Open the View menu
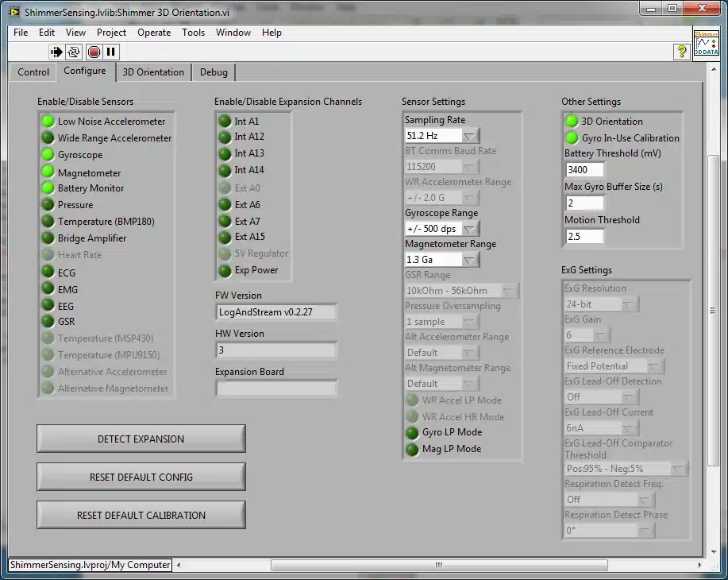 (x=75, y=33)
